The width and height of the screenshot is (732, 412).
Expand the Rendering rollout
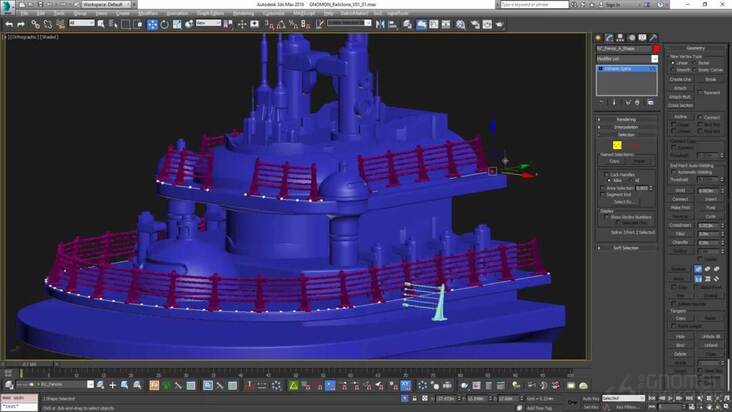click(x=627, y=120)
